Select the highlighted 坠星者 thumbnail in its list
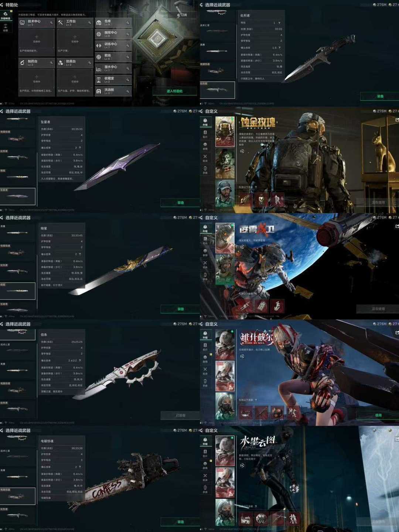Image resolution: width=399 pixels, height=532 pixels. click(18, 196)
